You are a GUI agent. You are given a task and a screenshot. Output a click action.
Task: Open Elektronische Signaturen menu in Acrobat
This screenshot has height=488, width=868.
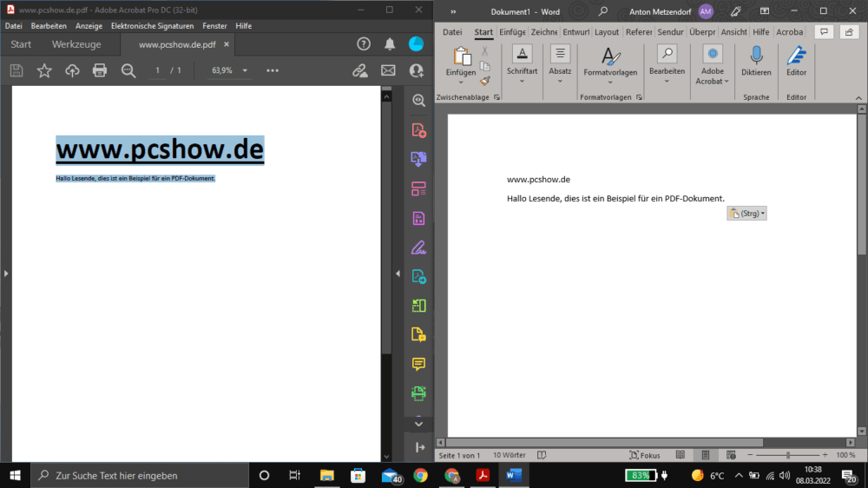click(x=152, y=26)
